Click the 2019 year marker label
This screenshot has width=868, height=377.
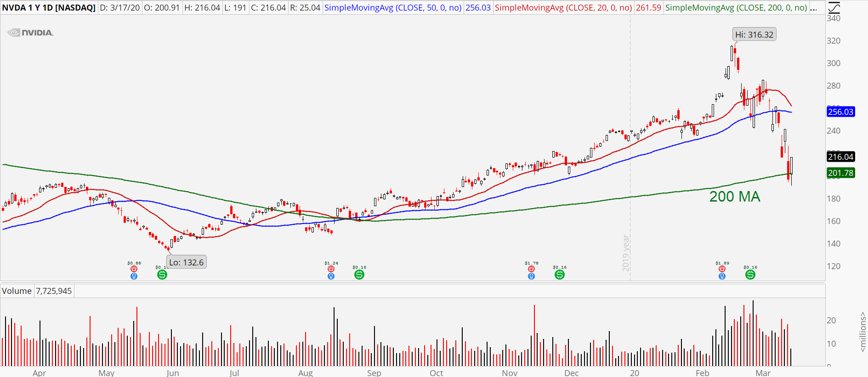(x=626, y=253)
